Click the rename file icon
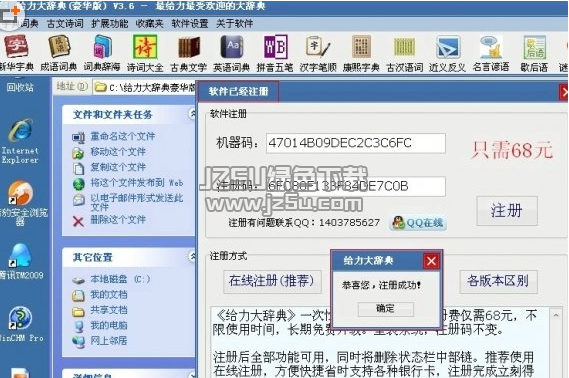 (78, 137)
